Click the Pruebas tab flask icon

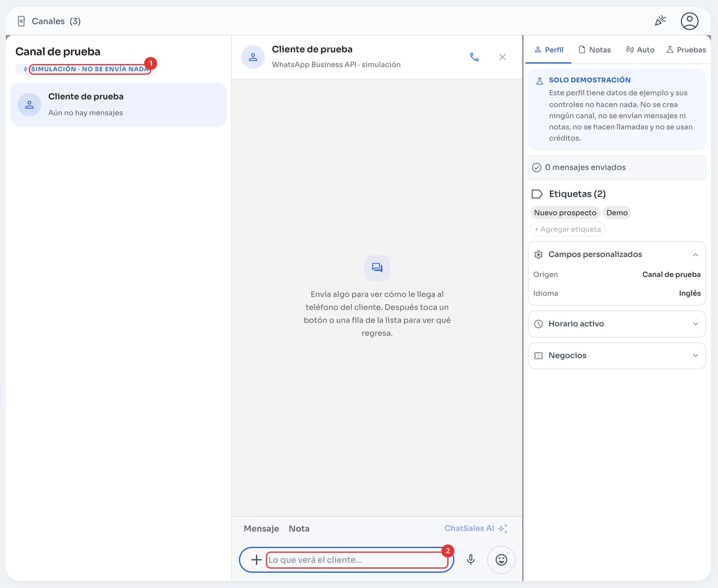[670, 49]
